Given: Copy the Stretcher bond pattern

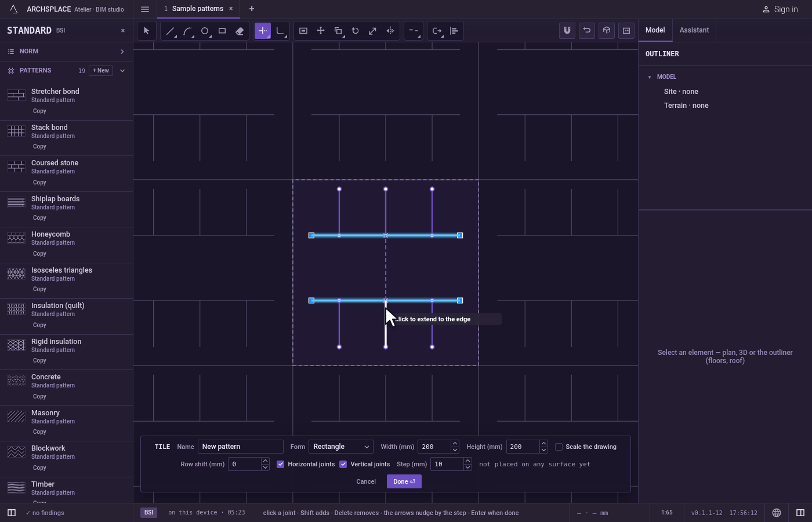Looking at the screenshot, I should pyautogui.click(x=39, y=111).
